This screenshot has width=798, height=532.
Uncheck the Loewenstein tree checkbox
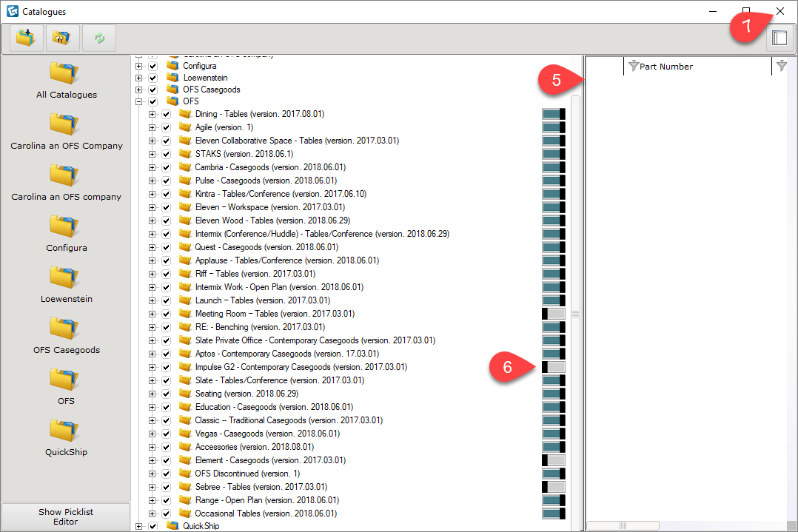tap(152, 78)
